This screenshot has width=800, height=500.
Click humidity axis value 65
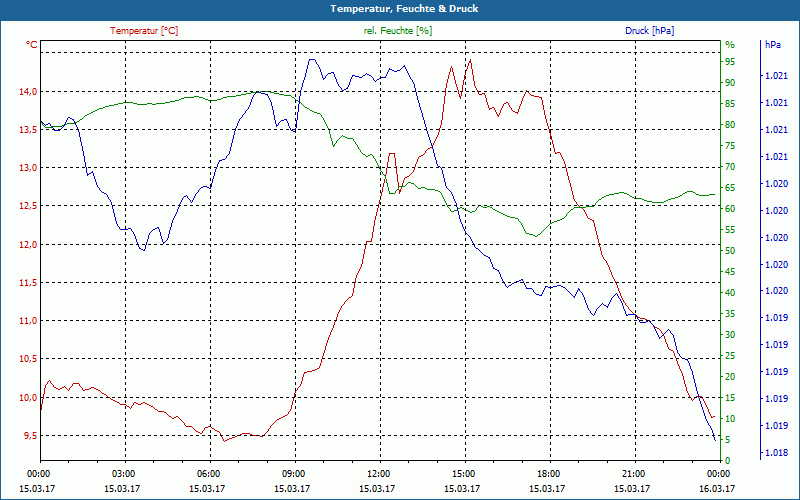coord(730,188)
